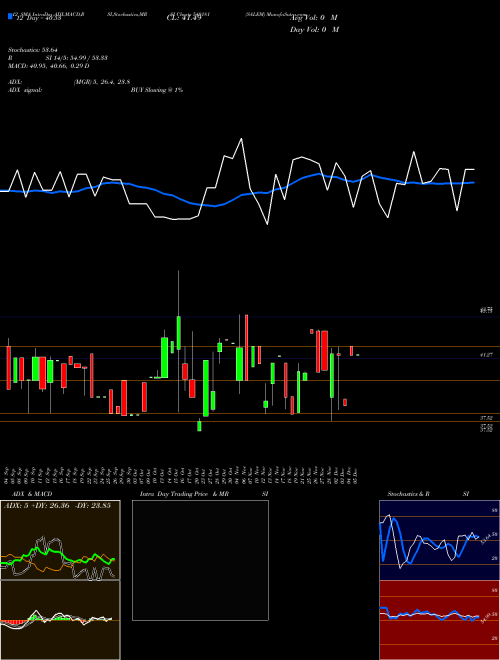The width and height of the screenshot is (500, 660).
Task: Click the RSI red-background chart
Action: coord(439,620)
